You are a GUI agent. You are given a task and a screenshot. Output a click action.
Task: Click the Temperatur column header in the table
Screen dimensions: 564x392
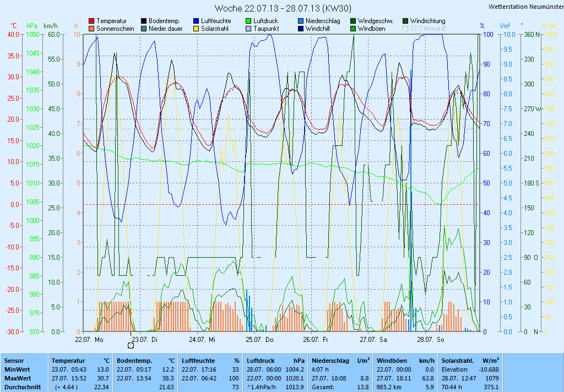(x=68, y=361)
